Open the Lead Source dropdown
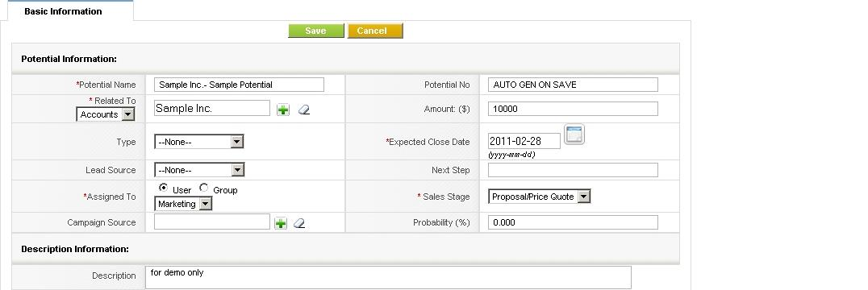The image size is (868, 290). click(198, 170)
